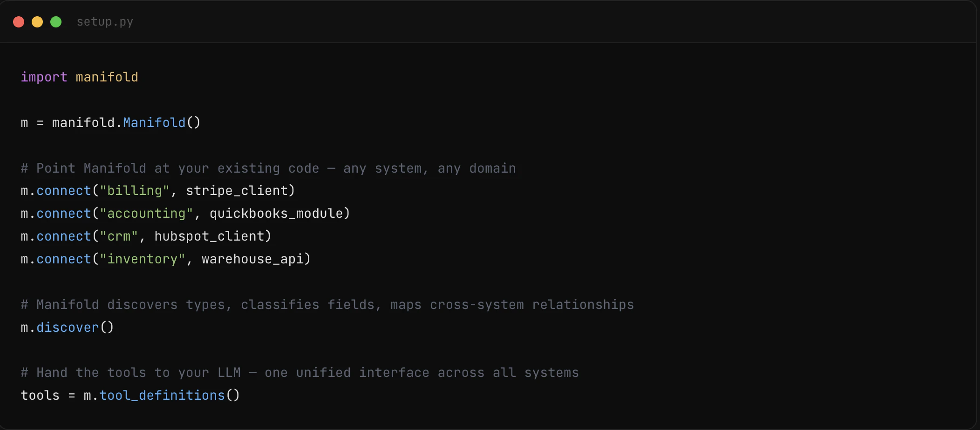Place cursor on Manifold() constructor call
The height and width of the screenshot is (430, 980).
[x=161, y=122]
